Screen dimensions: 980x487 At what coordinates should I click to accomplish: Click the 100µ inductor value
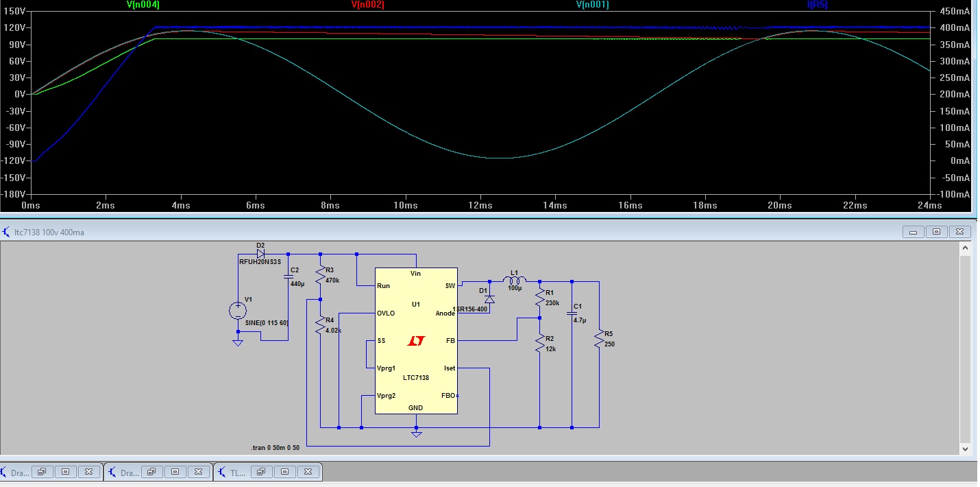515,287
